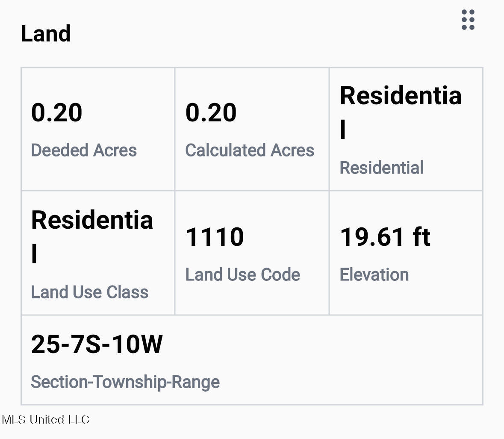This screenshot has height=439, width=504.
Task: Select the 1110 land use code value
Action: point(215,237)
